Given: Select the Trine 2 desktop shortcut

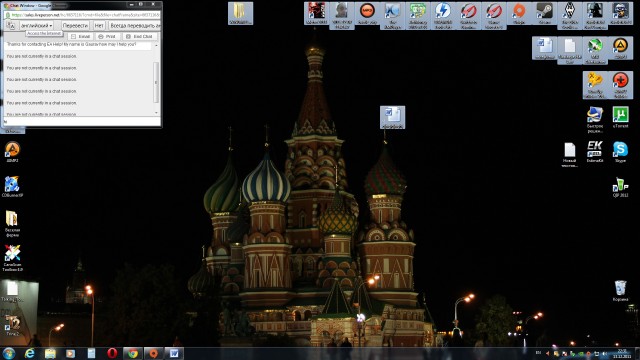Looking at the screenshot, I should tap(12, 325).
